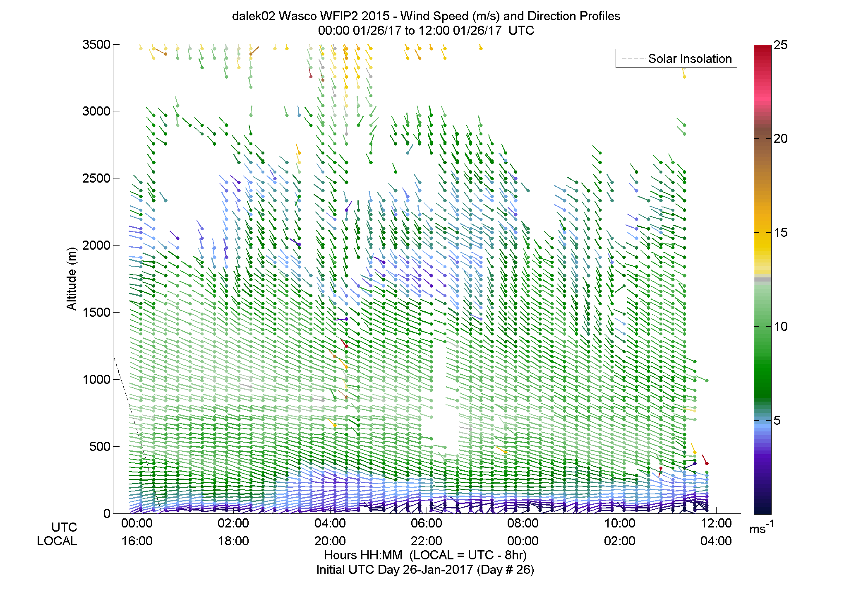Screen dimensions: 868x590
Task: Click the UTC 04:00 time label
Action: [x=330, y=523]
